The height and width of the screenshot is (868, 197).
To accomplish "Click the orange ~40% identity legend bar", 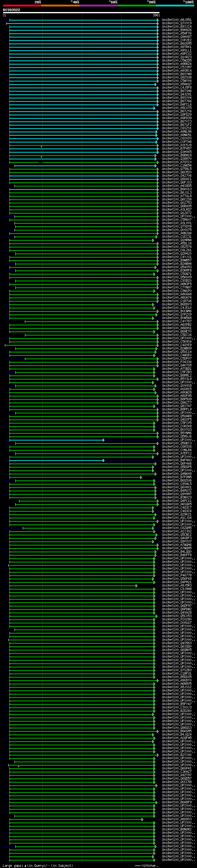I will [60, 6].
